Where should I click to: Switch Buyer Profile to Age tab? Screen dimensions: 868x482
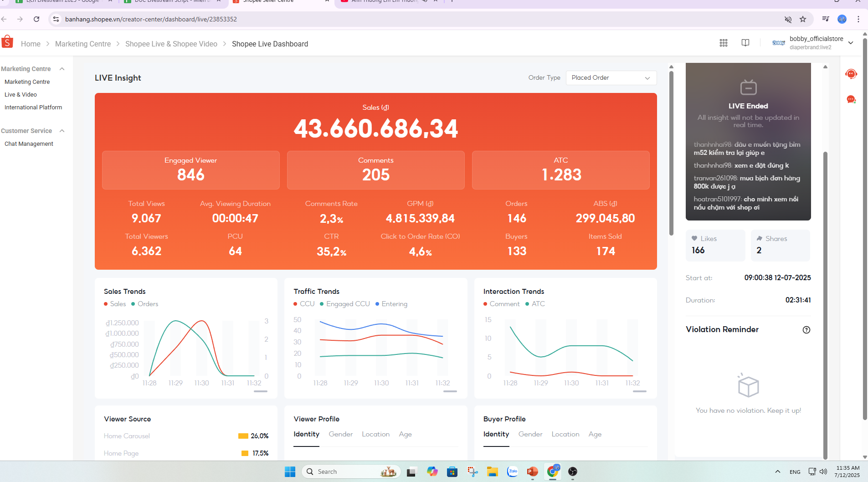click(595, 434)
